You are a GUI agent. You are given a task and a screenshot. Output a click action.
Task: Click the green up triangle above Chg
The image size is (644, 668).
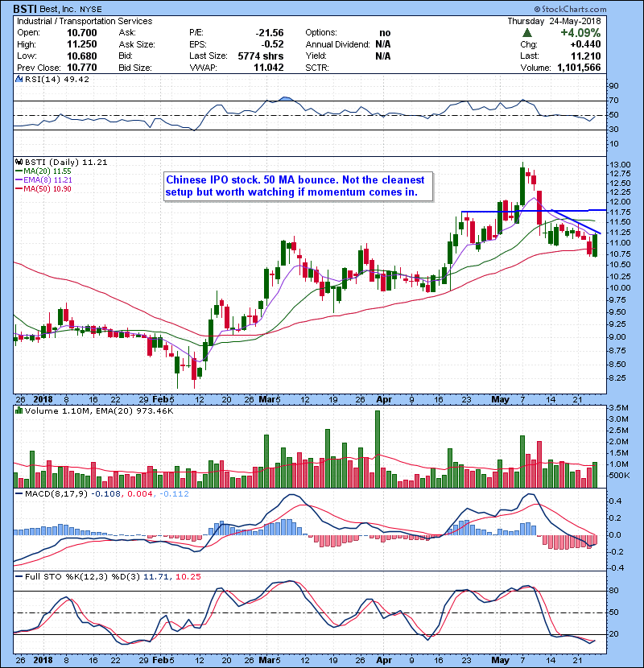coord(527,33)
